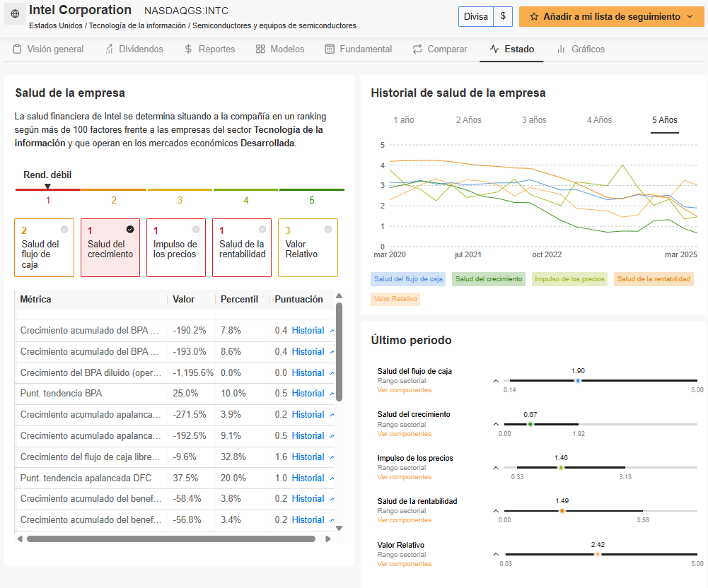The height and width of the screenshot is (588, 708).
Task: Expand history chevron for -190.2% row
Action: click(332, 331)
